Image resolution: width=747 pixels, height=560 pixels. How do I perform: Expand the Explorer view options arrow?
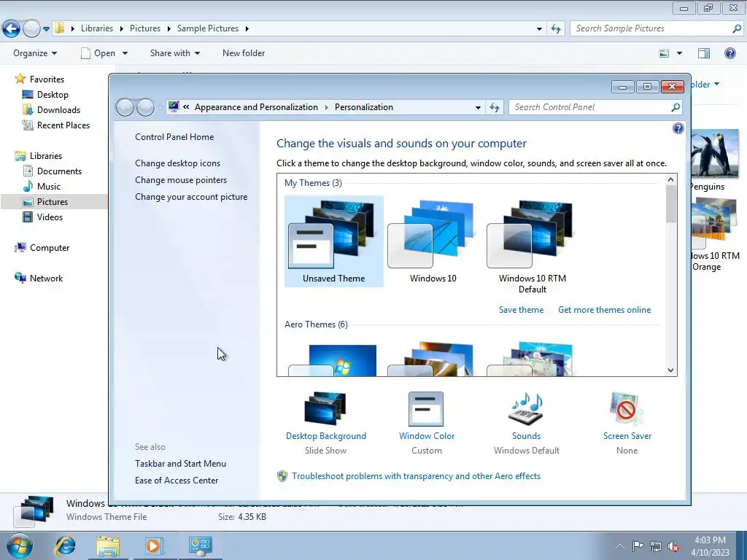[679, 53]
